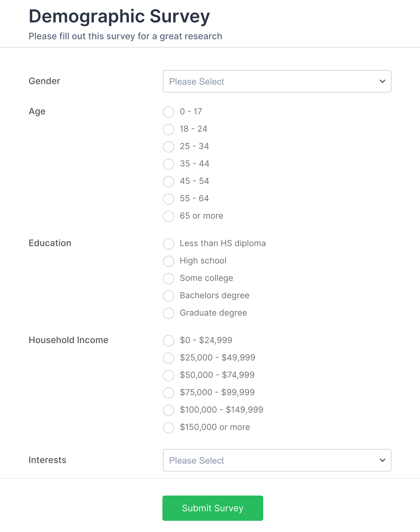Expand the Interests dropdown
Screen dimensions: 420x532
click(x=277, y=460)
